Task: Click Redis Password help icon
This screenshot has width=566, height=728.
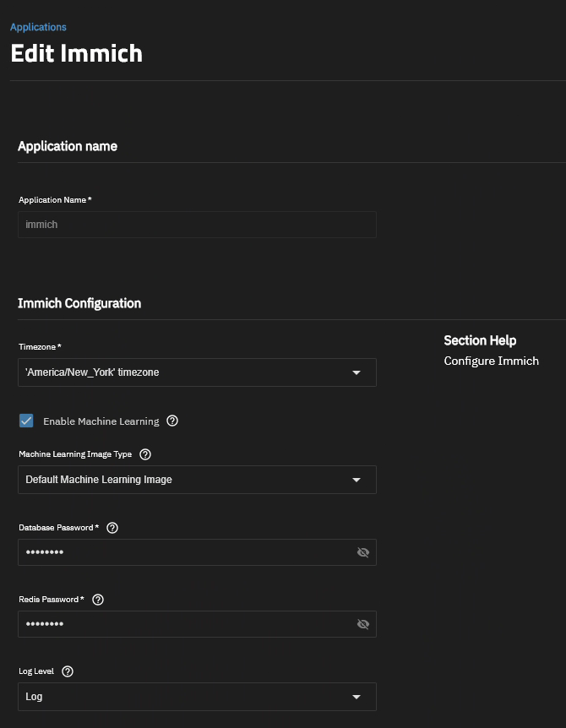Action: [x=98, y=600]
